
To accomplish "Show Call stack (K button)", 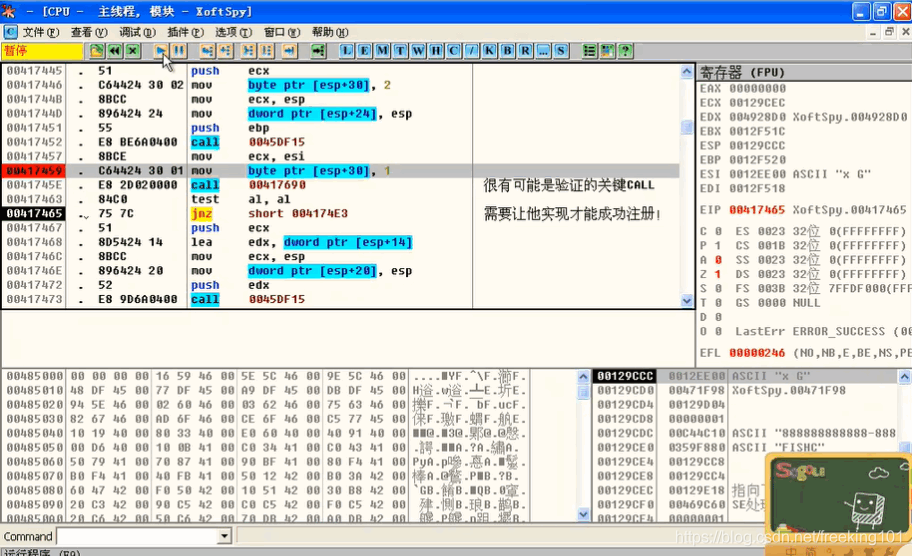I will 489,51.
